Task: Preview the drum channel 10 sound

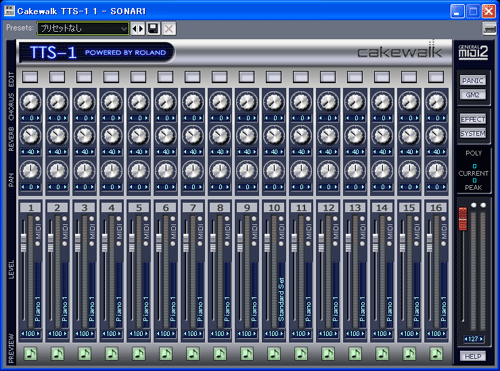Action: coord(274,354)
